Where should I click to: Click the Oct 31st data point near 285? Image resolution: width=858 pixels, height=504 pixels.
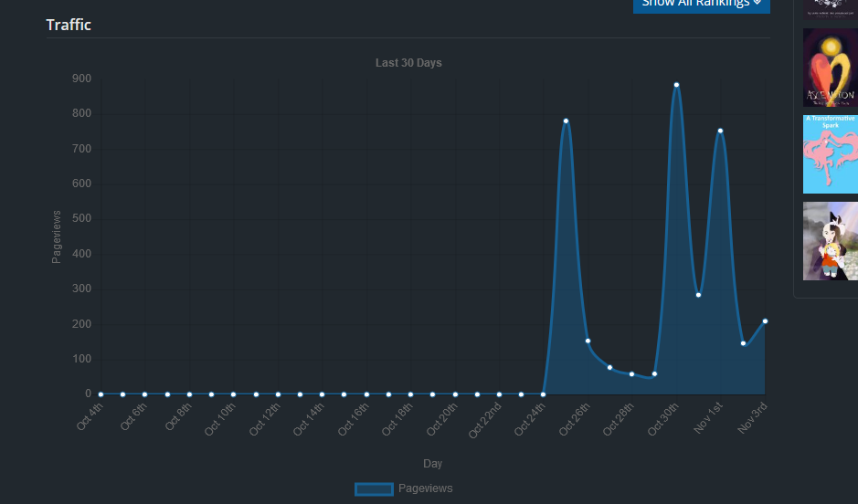698,295
